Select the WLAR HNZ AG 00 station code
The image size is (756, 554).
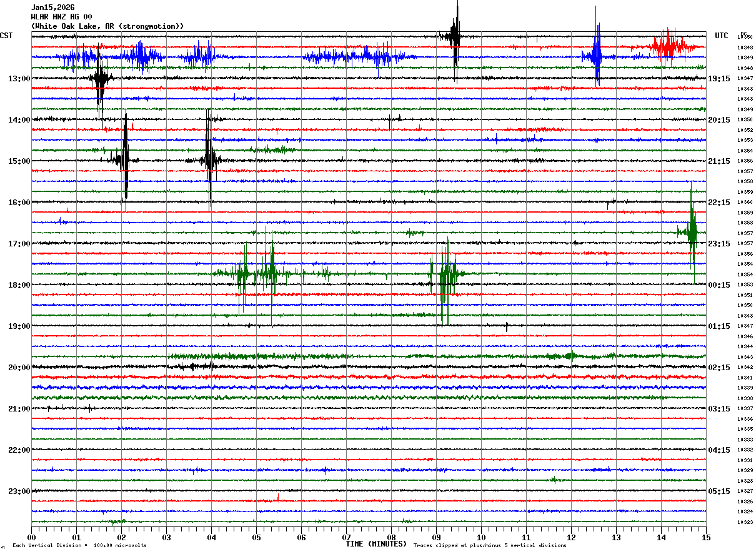coord(61,17)
